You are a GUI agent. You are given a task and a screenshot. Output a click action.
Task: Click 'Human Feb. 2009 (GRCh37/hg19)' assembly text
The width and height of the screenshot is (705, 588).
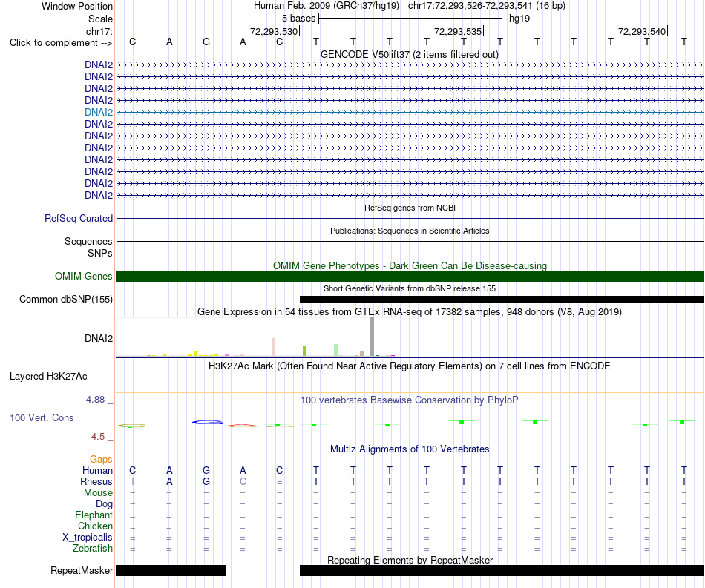point(327,6)
